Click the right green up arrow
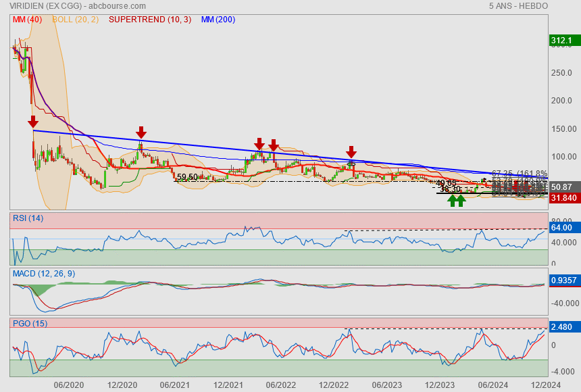Screen dimensions: 581x392 pos(461,200)
